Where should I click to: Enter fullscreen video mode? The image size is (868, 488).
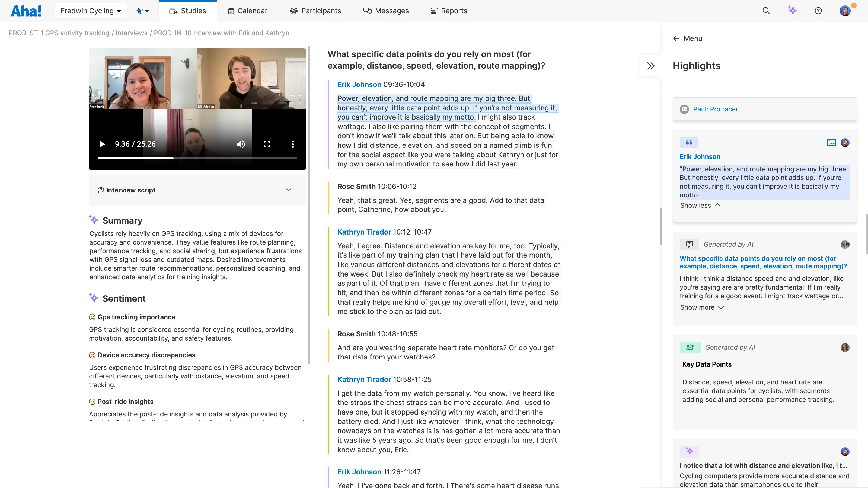pos(267,144)
